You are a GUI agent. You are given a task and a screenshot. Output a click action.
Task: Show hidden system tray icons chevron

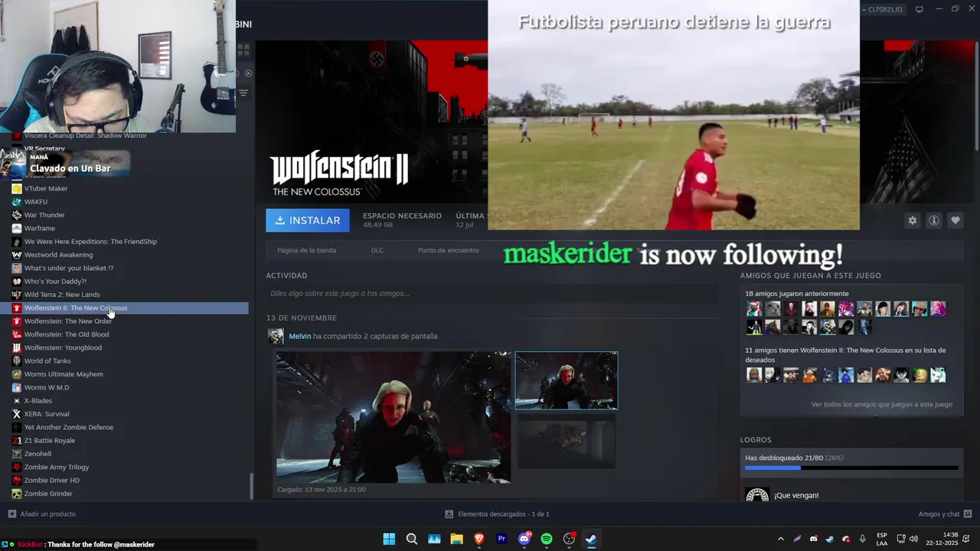point(780,539)
